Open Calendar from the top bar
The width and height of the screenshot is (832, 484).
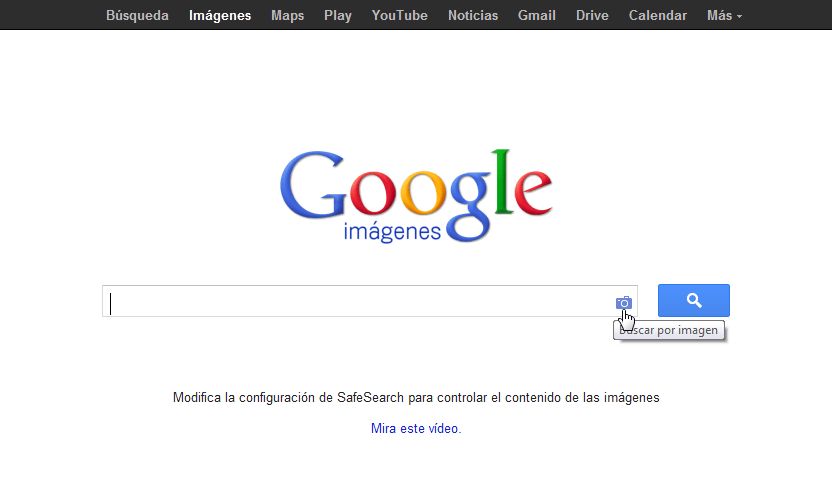point(658,15)
